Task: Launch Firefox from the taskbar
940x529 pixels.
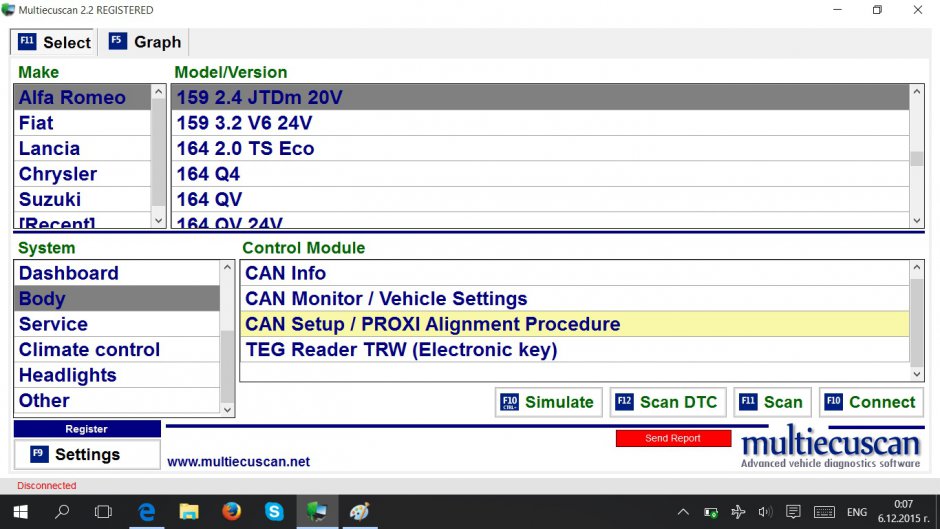Action: click(232, 511)
